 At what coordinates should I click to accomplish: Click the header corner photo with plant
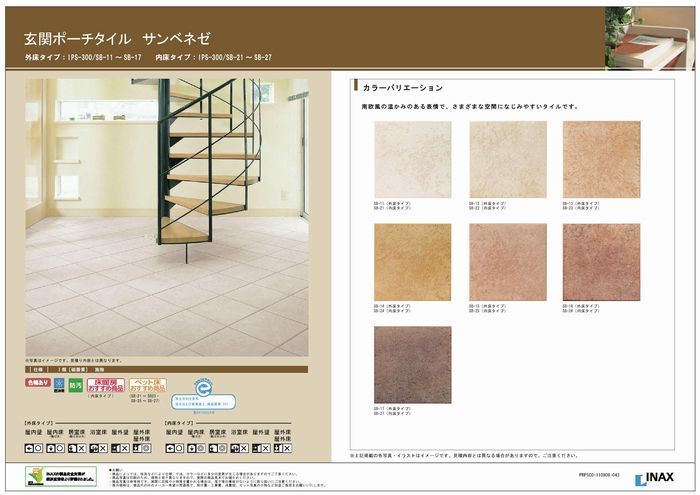click(650, 38)
